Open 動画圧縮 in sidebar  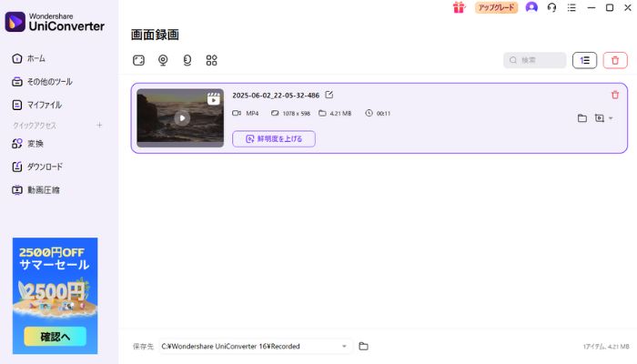[35, 189]
